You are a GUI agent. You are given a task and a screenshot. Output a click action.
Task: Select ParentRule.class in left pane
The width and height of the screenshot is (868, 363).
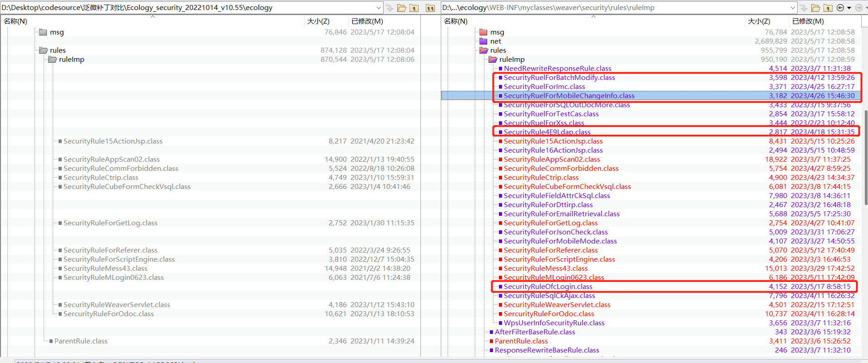(x=81, y=341)
